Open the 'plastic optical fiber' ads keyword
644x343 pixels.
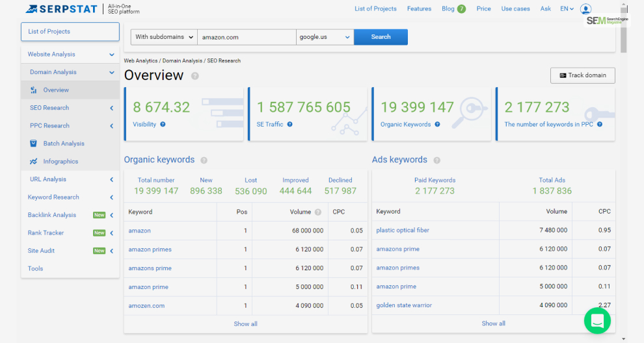click(x=403, y=230)
